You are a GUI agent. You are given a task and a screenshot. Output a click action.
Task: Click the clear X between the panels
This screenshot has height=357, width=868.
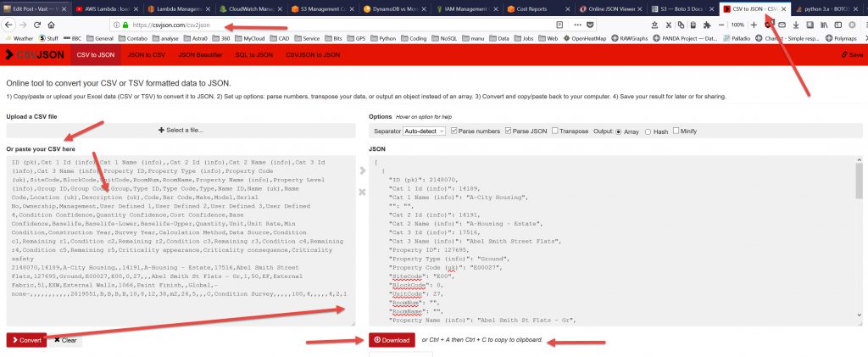[362, 192]
